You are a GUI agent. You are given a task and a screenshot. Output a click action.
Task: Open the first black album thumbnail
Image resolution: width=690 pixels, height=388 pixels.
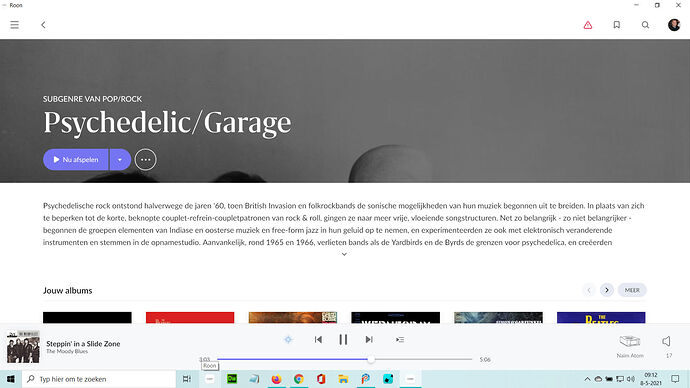tap(87, 318)
